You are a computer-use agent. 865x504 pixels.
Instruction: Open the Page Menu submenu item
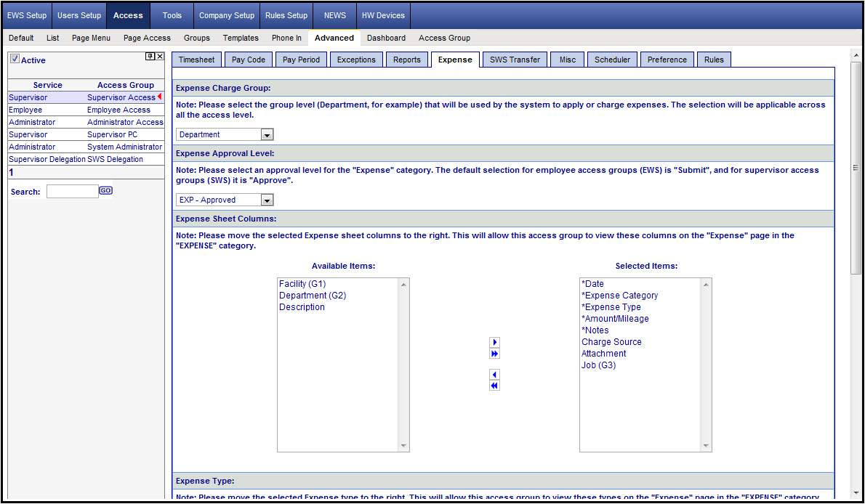(x=91, y=38)
